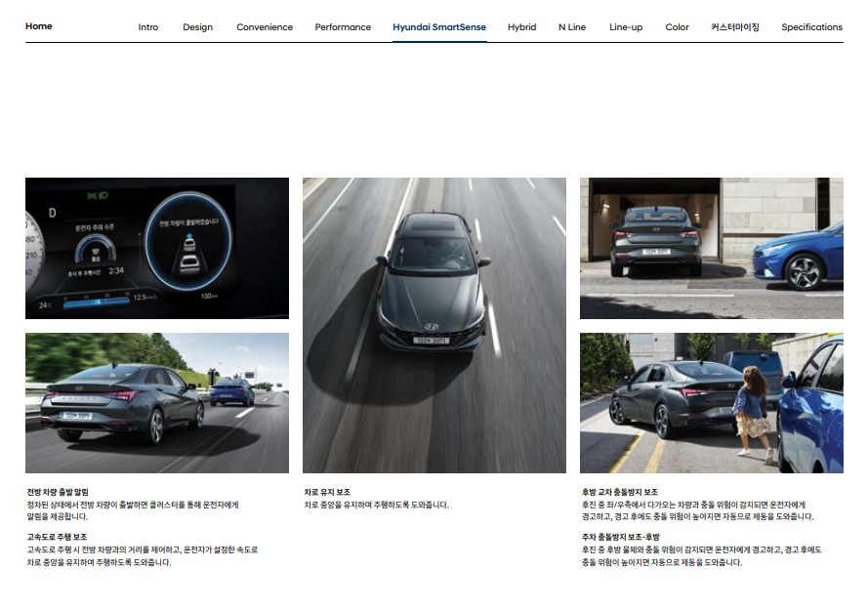
Task: Open the Convenience section
Action: click(265, 27)
